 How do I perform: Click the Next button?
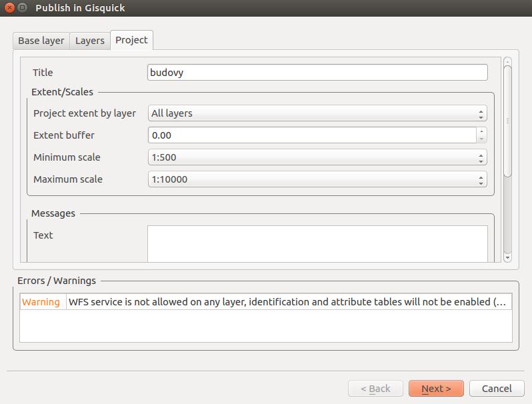pyautogui.click(x=436, y=389)
